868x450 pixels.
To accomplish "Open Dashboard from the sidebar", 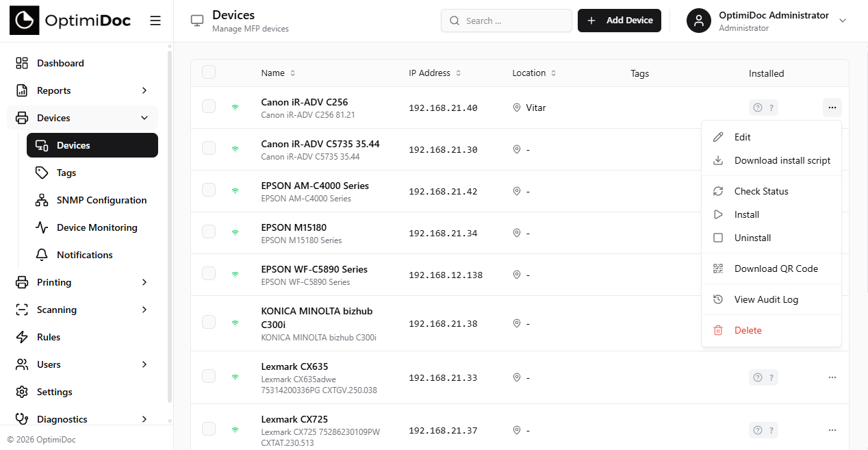I will tap(82, 63).
